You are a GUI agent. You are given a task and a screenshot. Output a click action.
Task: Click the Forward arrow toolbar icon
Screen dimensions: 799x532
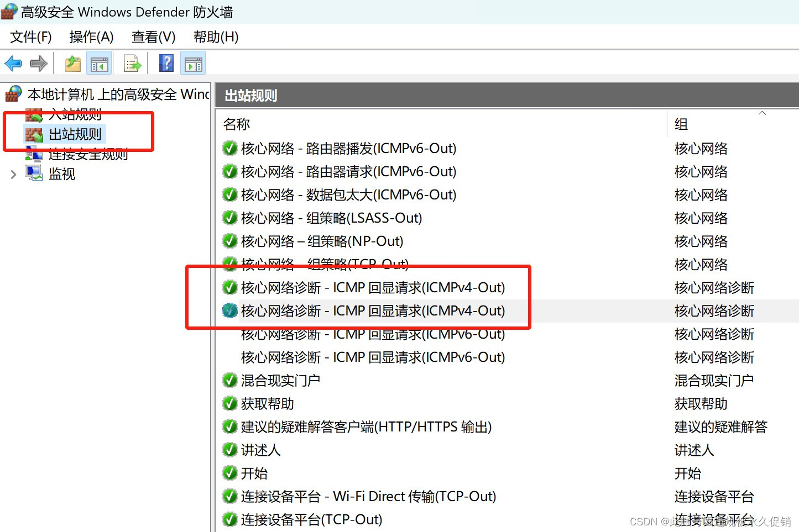(38, 64)
